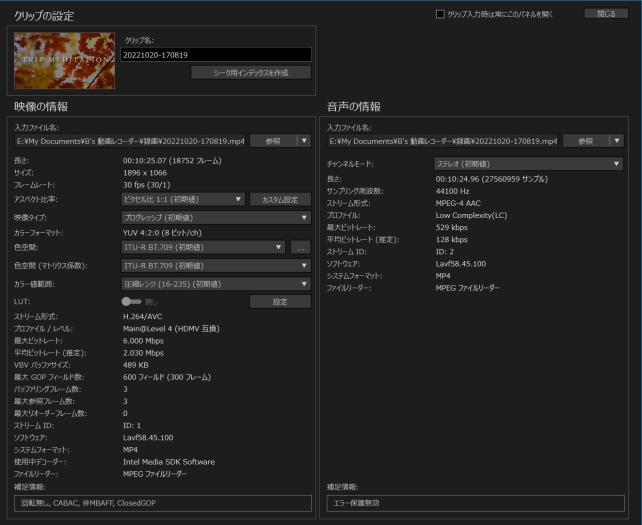Toggle the LUT switch

[131, 302]
